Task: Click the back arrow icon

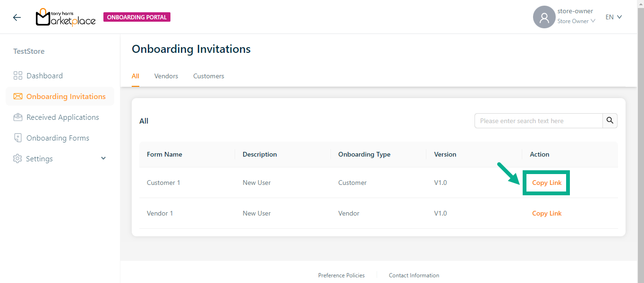Action: 17,17
